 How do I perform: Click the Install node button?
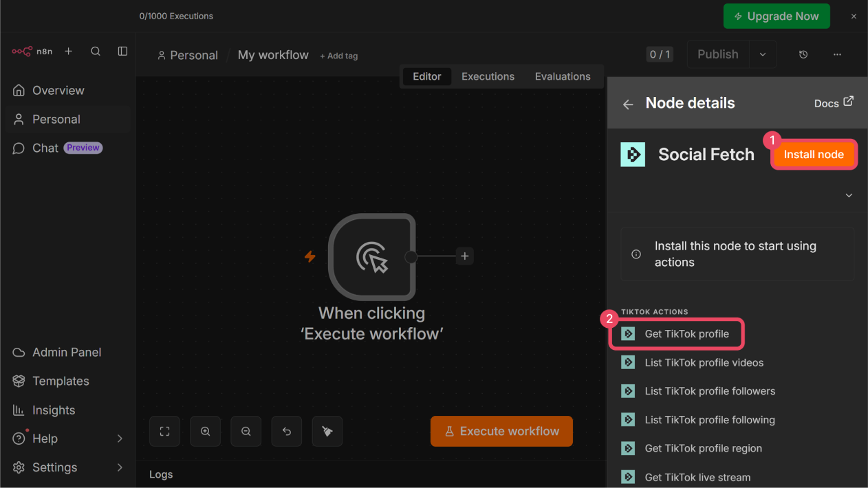click(x=814, y=155)
